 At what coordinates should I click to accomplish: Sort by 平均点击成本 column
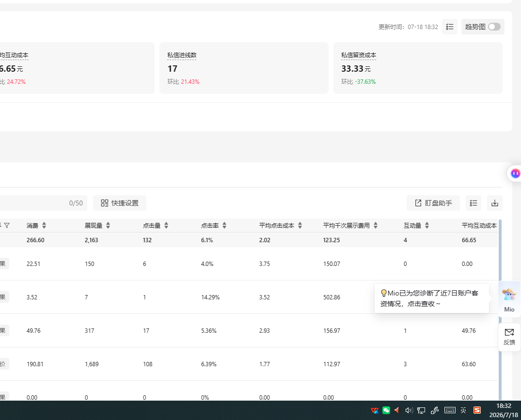(x=300, y=225)
